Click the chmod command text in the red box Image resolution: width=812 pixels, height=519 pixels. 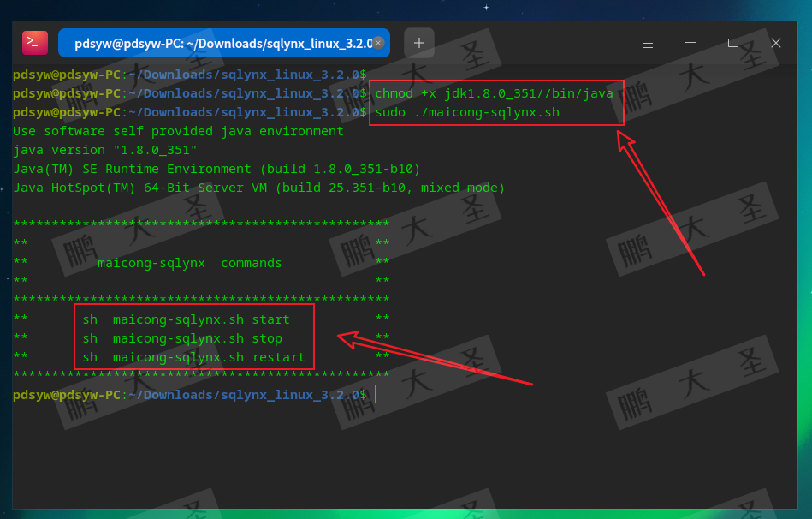(489, 93)
